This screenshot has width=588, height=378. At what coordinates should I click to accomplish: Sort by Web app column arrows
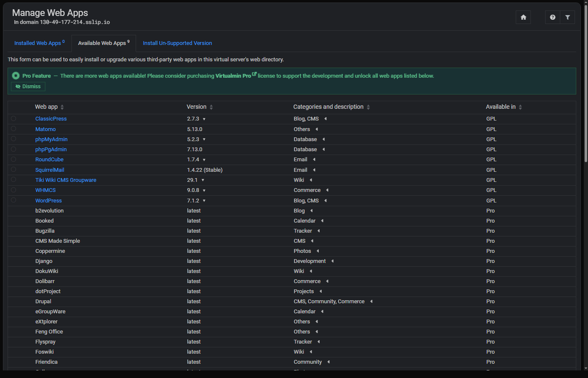tap(62, 107)
